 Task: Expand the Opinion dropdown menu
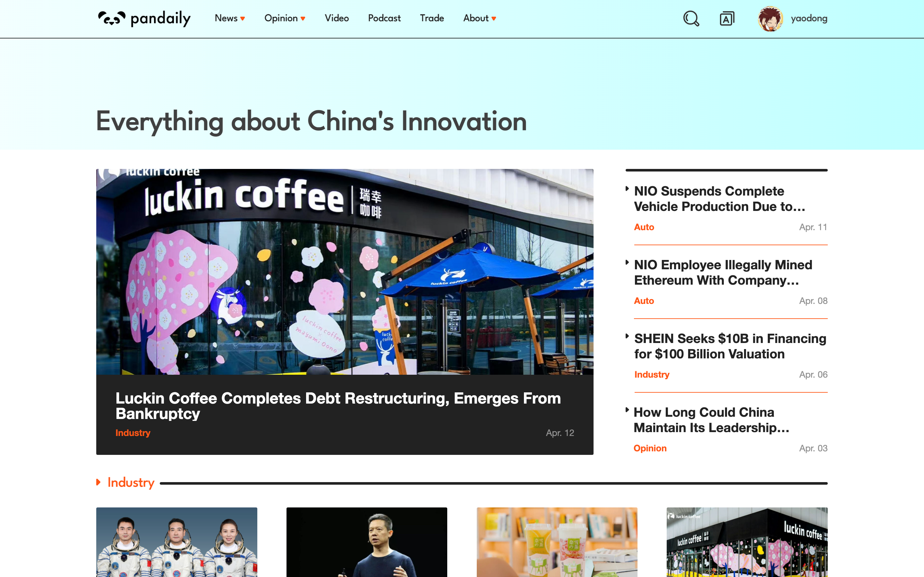point(285,18)
